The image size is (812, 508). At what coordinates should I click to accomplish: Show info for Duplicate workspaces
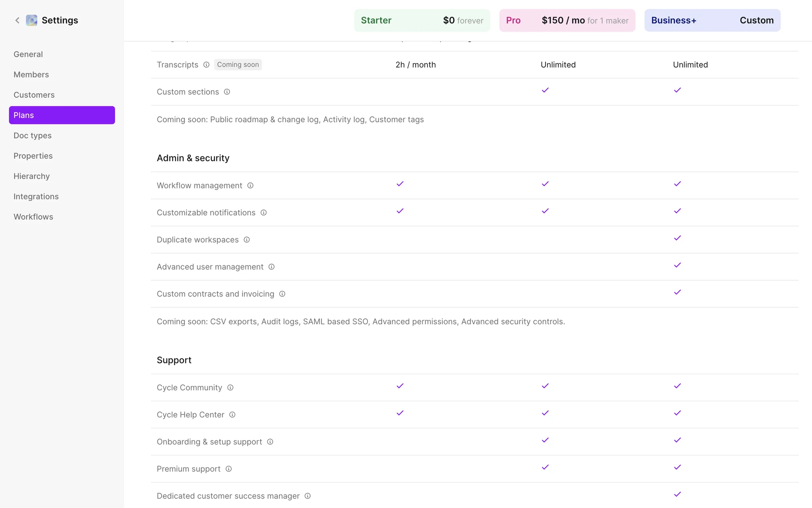(x=247, y=240)
